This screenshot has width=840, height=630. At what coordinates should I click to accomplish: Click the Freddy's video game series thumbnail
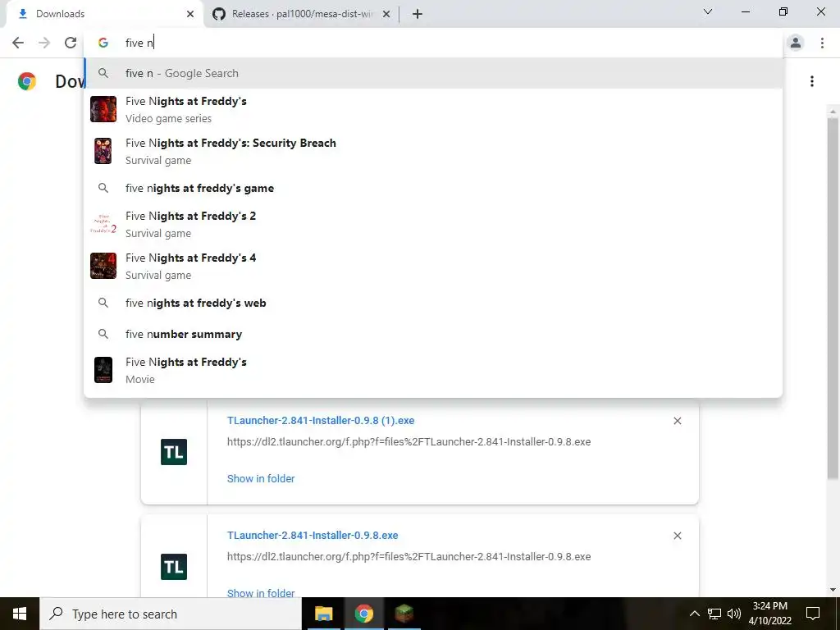pyautogui.click(x=103, y=109)
